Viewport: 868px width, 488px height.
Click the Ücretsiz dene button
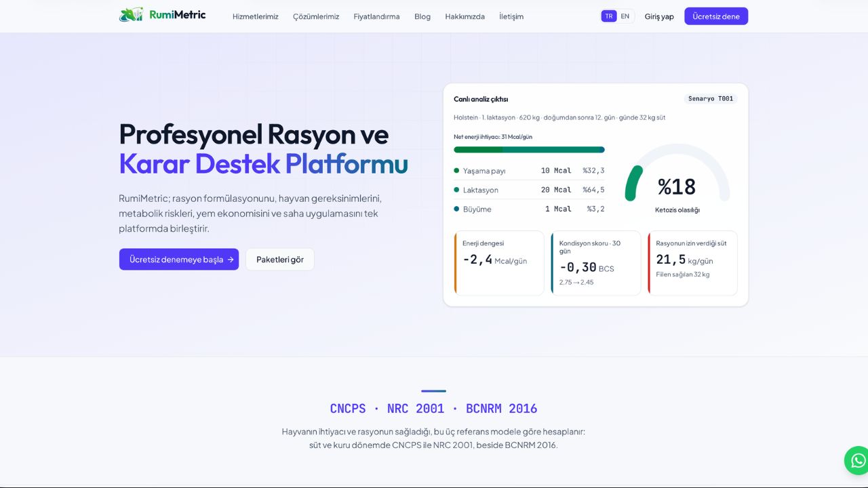pos(716,16)
